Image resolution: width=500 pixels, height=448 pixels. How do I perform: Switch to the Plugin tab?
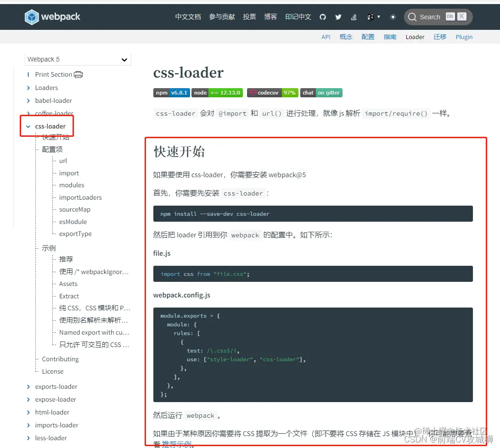pos(464,37)
